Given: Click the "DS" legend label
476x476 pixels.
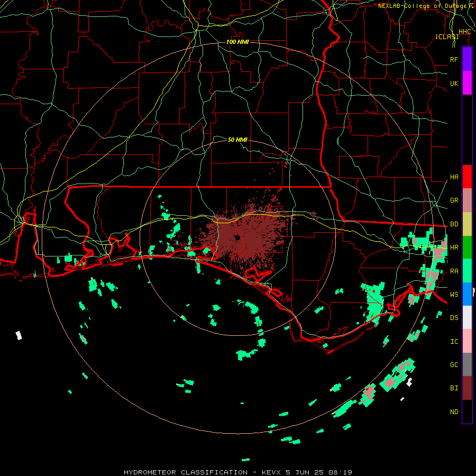Looking at the screenshot, I should pyautogui.click(x=454, y=318).
